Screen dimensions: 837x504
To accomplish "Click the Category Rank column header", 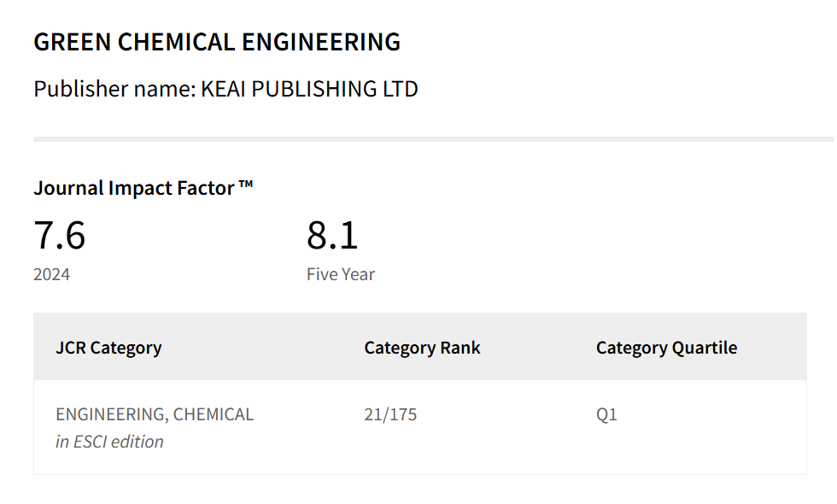I will point(422,348).
